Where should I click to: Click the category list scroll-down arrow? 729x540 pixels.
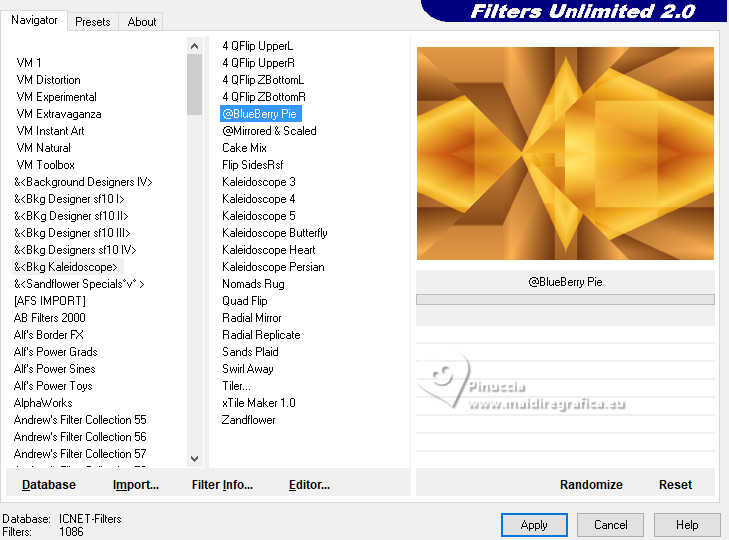coord(194,459)
